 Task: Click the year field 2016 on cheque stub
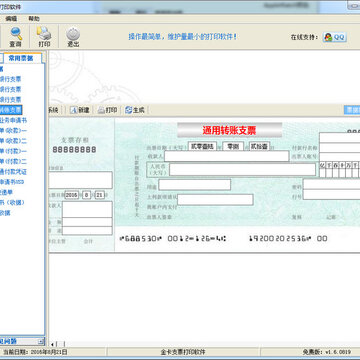[x=72, y=195]
